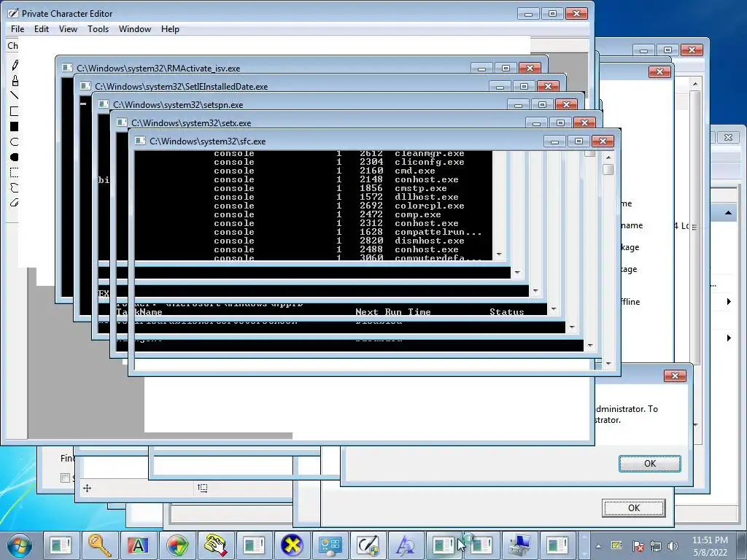Open the taskbar clock showing 11:51 PM

tap(710, 545)
